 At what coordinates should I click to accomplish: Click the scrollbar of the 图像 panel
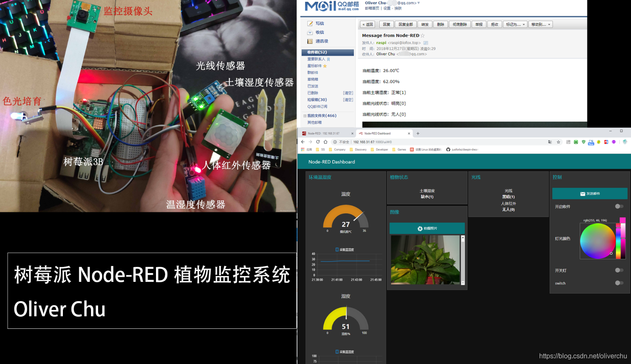pos(463,260)
